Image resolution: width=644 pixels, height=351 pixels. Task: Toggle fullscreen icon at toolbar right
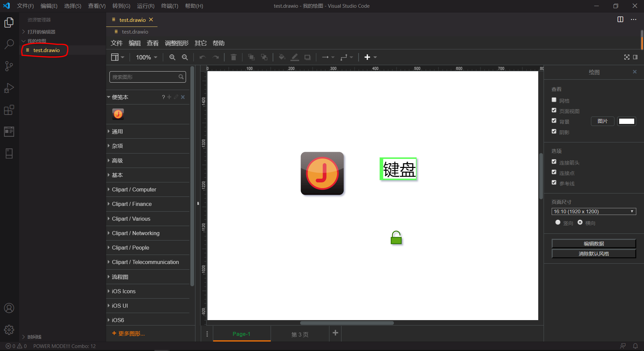(627, 57)
